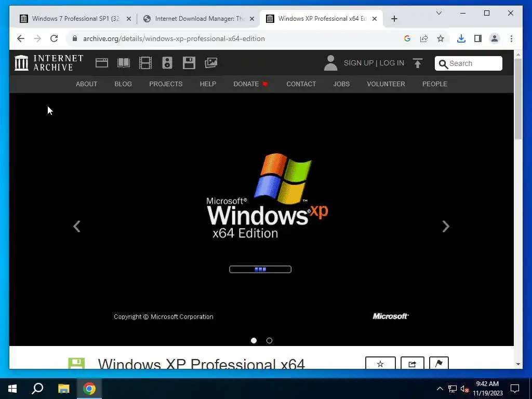Click Chrome icon in taskbar
The width and height of the screenshot is (532, 399).
tap(89, 389)
